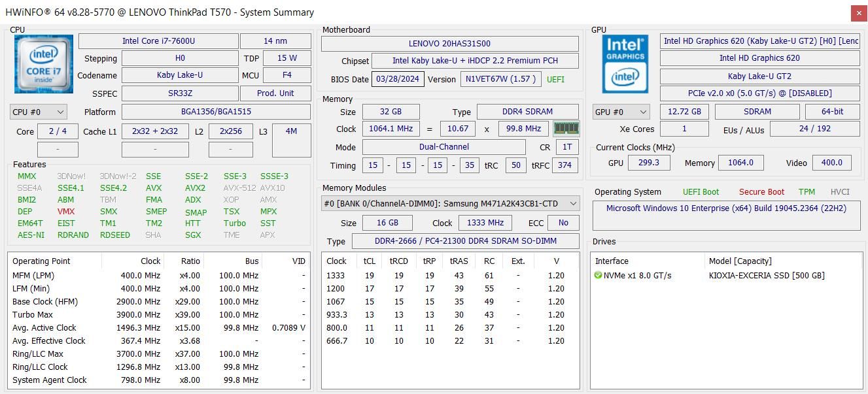The width and height of the screenshot is (868, 394).
Task: Select the EUs / ALUs value "24 / 192"
Action: tap(815, 129)
